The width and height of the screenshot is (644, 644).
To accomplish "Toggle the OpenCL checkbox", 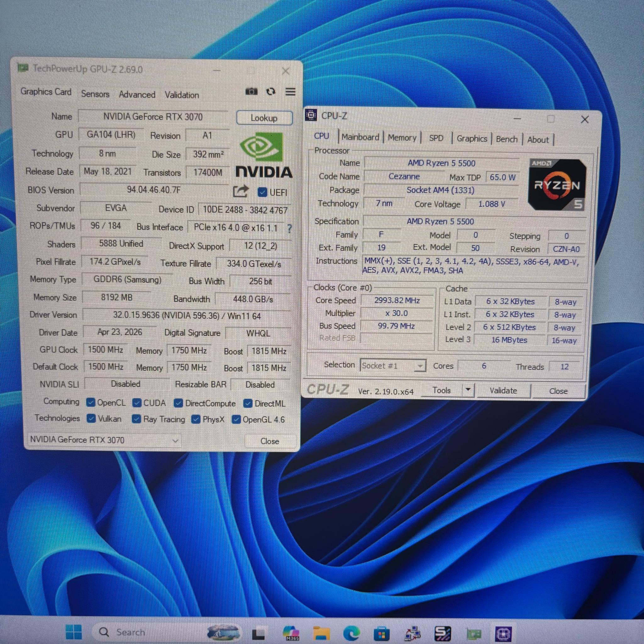I will [x=91, y=403].
